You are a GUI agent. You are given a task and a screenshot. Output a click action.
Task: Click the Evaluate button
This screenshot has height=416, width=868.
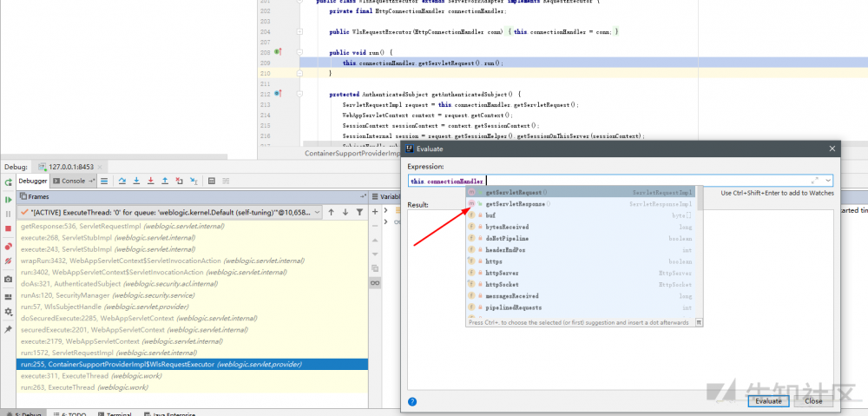point(768,400)
